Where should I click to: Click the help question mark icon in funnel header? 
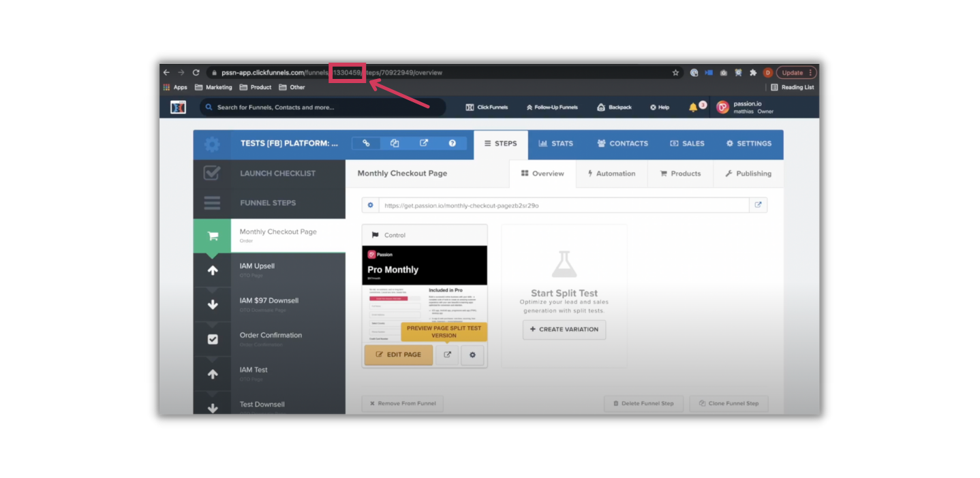[452, 142]
